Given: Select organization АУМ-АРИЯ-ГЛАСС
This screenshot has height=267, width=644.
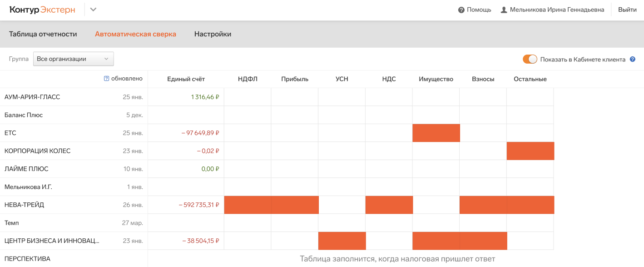Looking at the screenshot, I should pos(32,97).
